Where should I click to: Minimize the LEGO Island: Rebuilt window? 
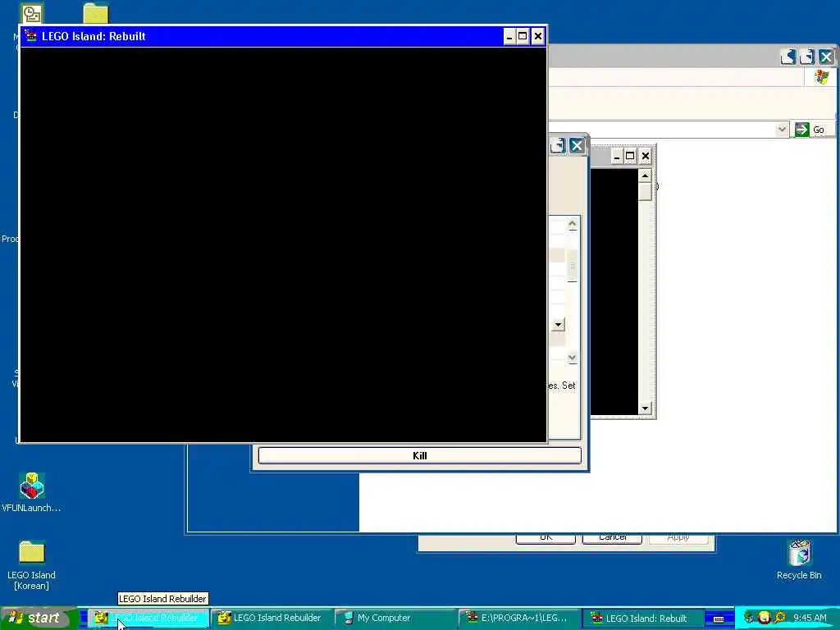(509, 36)
